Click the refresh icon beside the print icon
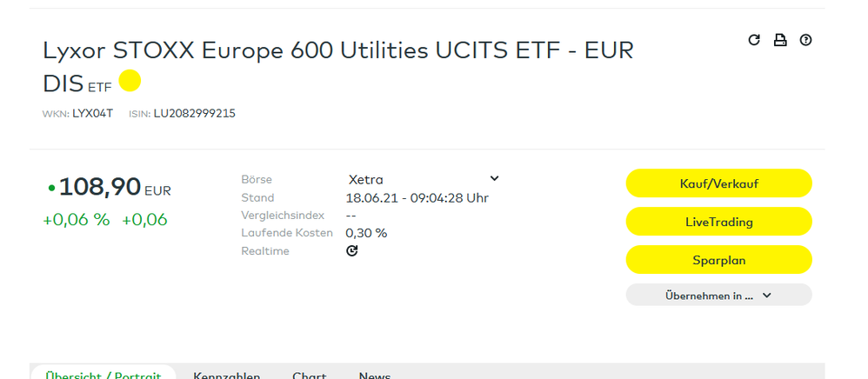 pos(754,40)
